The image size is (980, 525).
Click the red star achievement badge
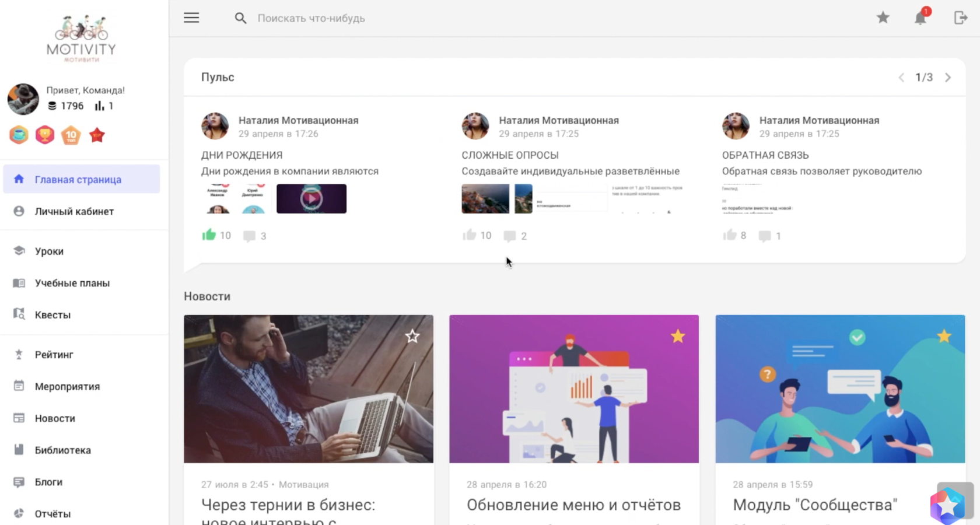[x=97, y=135]
